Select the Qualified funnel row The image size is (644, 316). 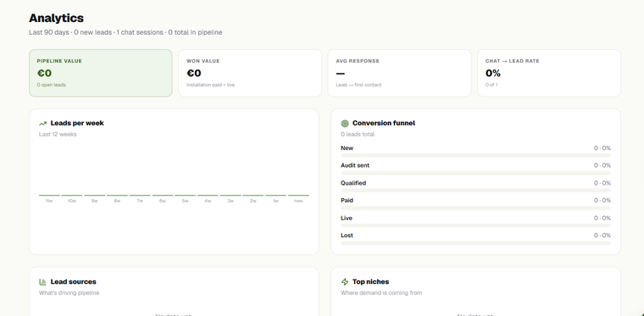(x=475, y=186)
